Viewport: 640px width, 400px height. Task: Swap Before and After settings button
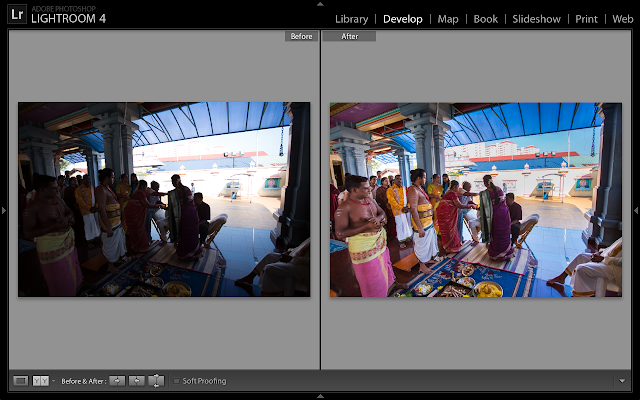tap(156, 381)
